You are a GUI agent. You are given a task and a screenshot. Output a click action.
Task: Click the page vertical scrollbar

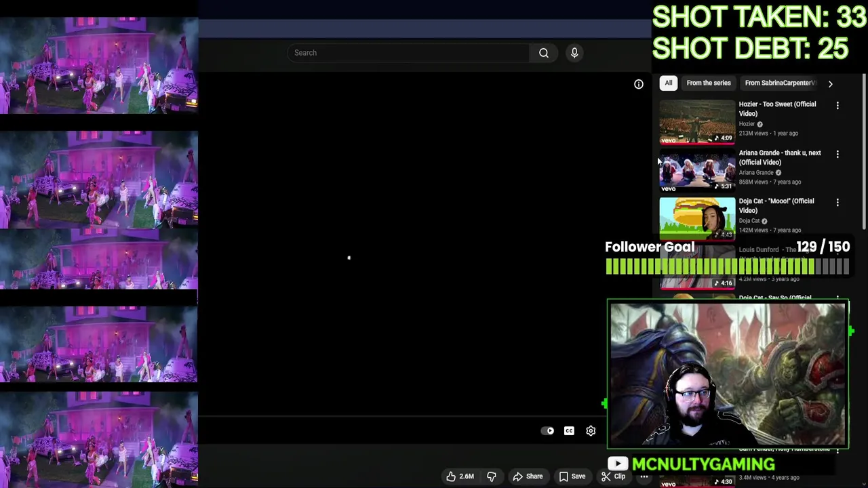pos(863,152)
